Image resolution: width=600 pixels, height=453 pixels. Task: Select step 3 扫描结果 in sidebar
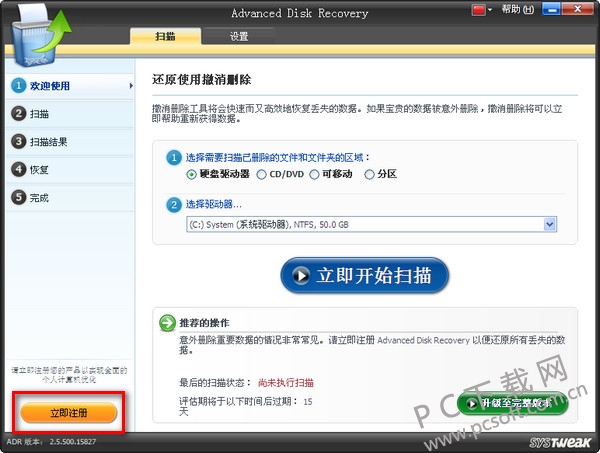(x=70, y=142)
